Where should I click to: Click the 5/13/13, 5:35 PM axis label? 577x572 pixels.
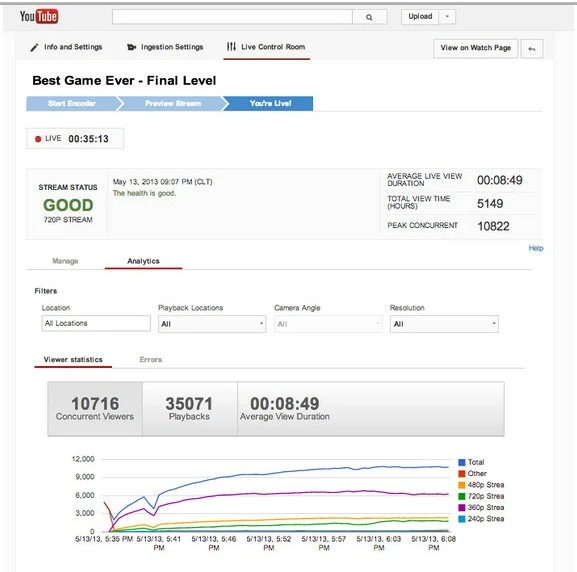click(x=104, y=539)
